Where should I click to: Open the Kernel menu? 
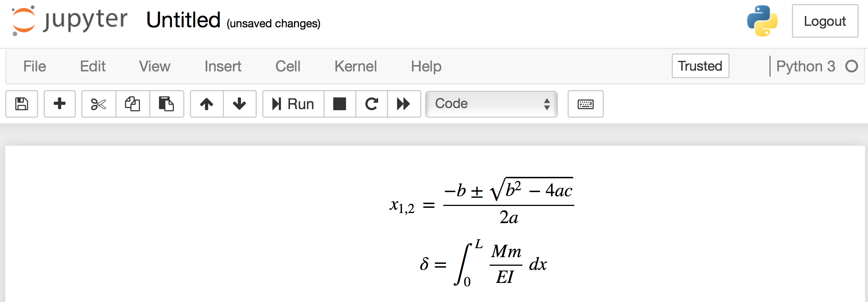pos(355,67)
